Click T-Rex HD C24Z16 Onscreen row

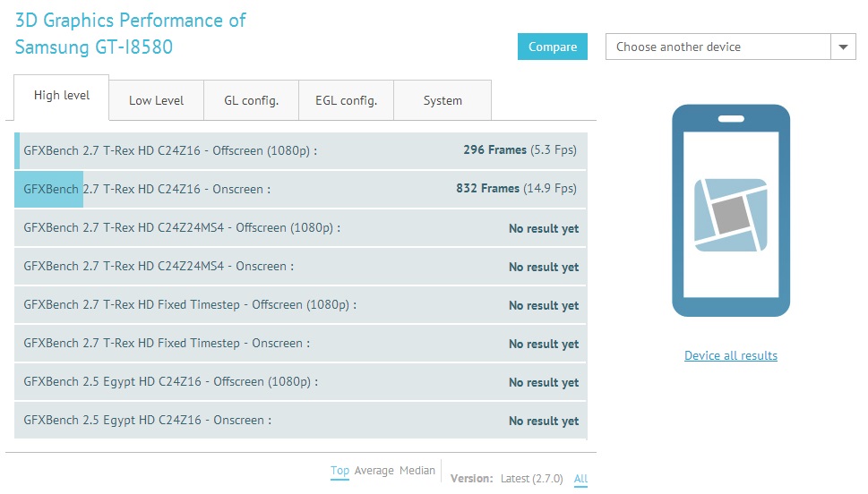coord(301,189)
